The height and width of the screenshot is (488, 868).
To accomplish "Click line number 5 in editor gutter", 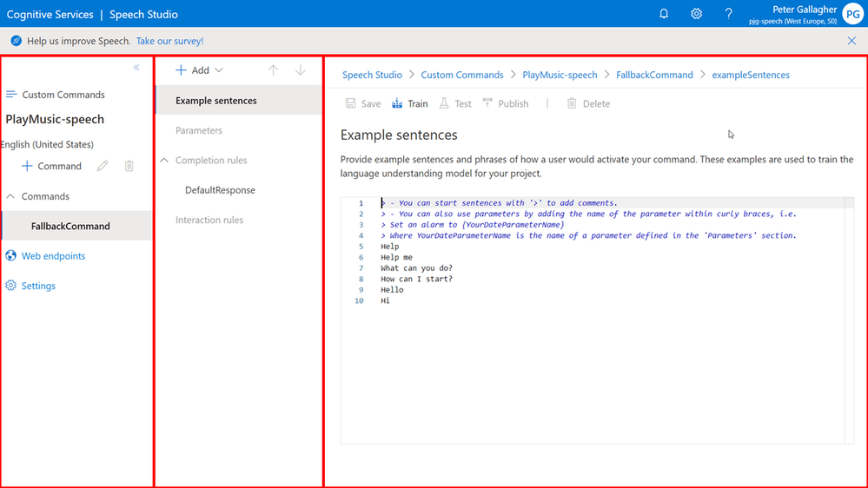I will [361, 247].
